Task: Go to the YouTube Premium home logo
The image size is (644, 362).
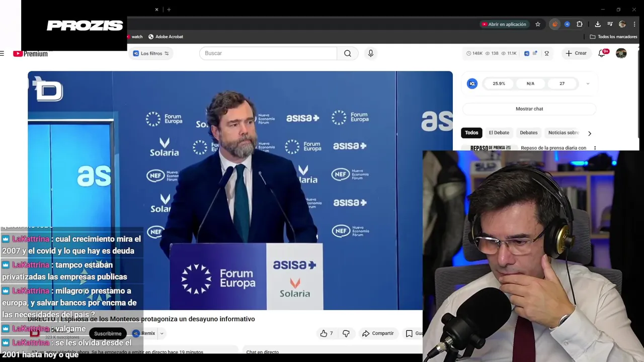Action: tap(30, 53)
